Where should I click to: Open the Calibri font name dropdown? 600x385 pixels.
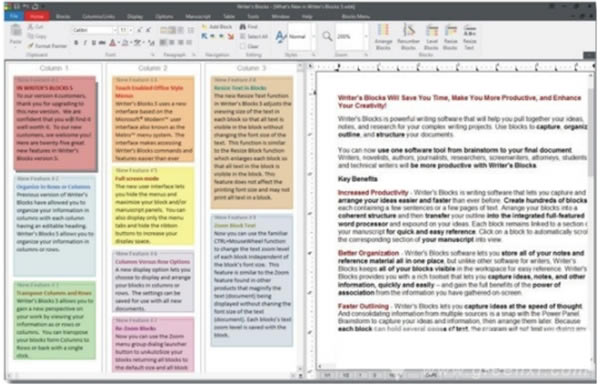(x=114, y=30)
